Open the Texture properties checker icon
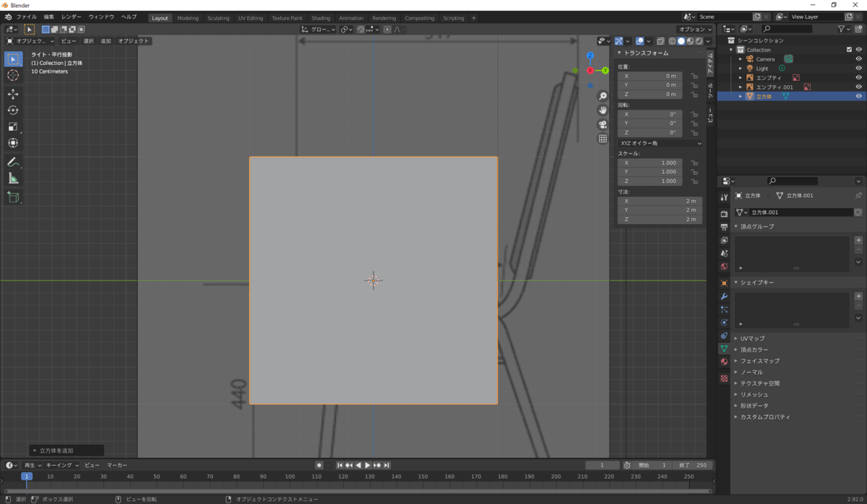The height and width of the screenshot is (504, 867). [x=724, y=378]
